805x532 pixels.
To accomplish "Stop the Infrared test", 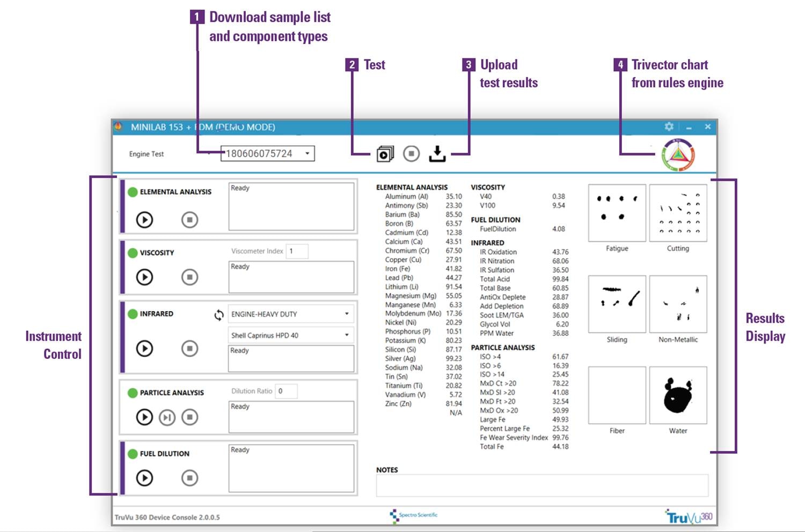I will point(189,349).
